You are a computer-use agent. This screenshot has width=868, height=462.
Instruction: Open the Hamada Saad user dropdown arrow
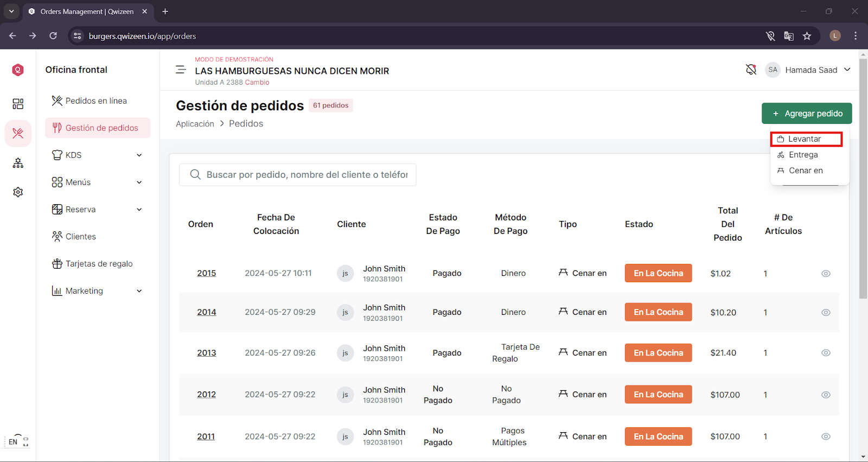tap(847, 69)
